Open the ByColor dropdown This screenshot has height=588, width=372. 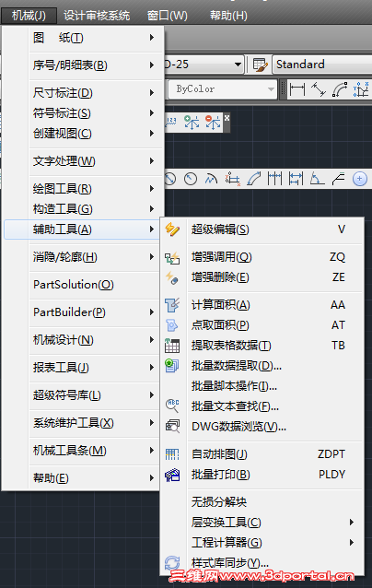[x=223, y=89]
